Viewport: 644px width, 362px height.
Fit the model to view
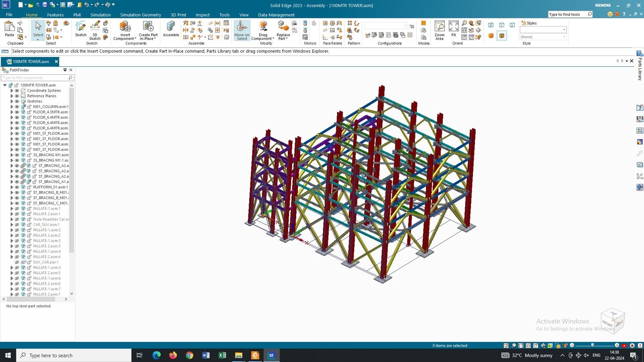pos(454,29)
